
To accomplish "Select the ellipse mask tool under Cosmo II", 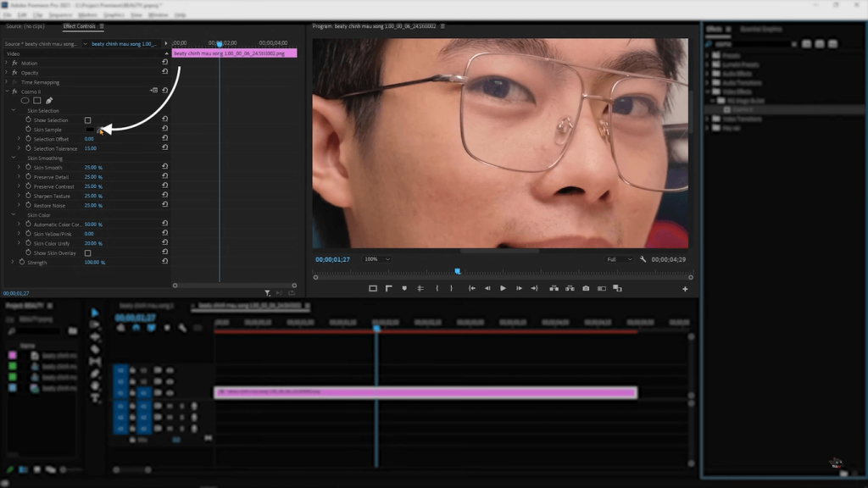I will [25, 100].
